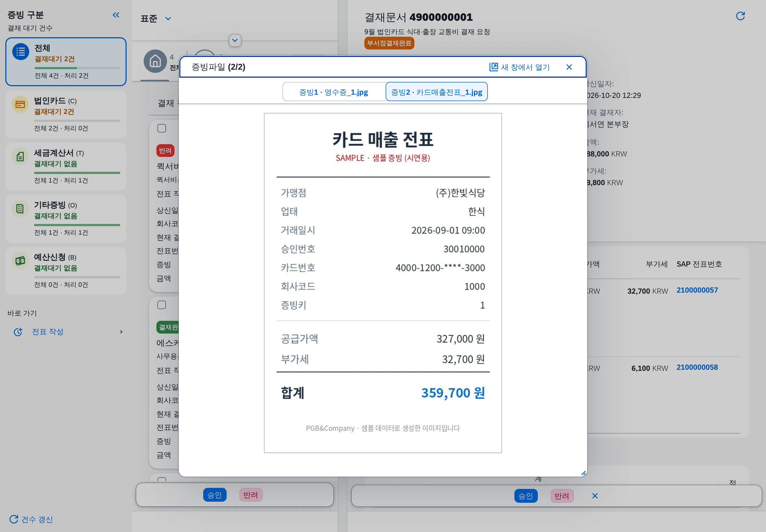
Task: Switch to 증빙1 · 영수증_1.jpg tab
Action: (x=334, y=92)
